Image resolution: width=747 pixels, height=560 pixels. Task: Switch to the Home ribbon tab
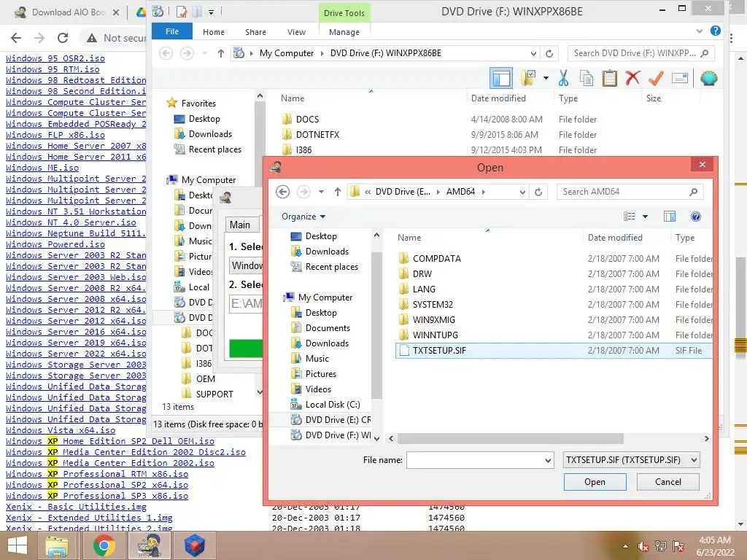click(214, 32)
